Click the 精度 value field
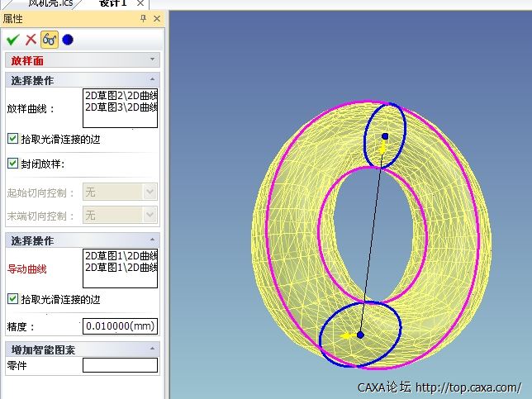 pyautogui.click(x=120, y=326)
